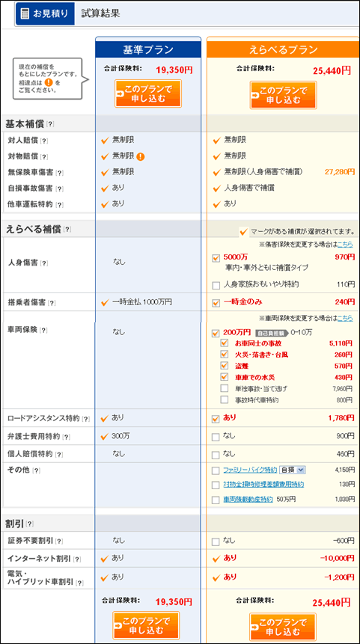Tick the 証券不要割引 checkbox
Viewport: 360px width, 644px height.
pos(216,542)
